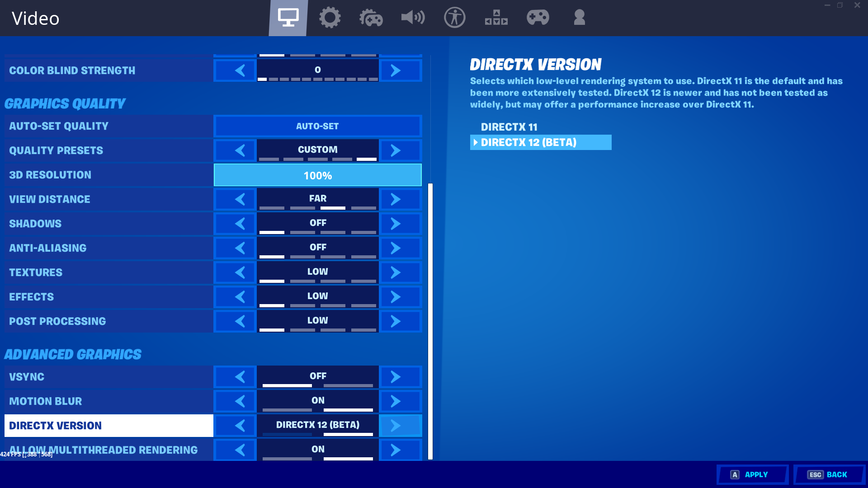Image resolution: width=868 pixels, height=488 pixels.
Task: Adjust Color Blind Strength slider
Action: [x=317, y=70]
